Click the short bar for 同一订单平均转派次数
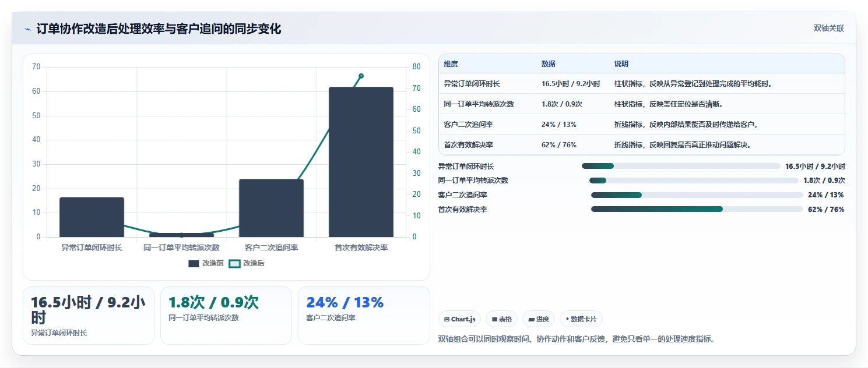 (x=181, y=235)
